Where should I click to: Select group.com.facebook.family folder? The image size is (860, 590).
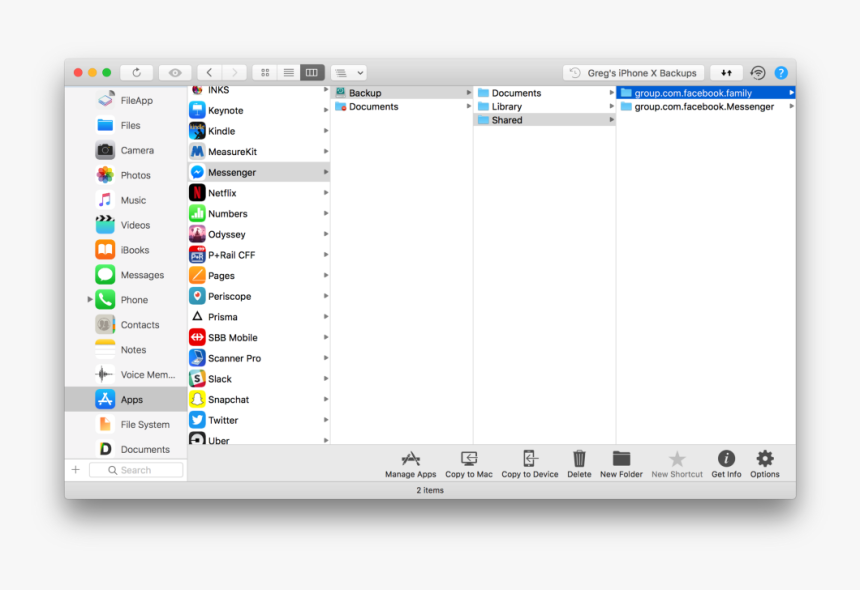706,93
